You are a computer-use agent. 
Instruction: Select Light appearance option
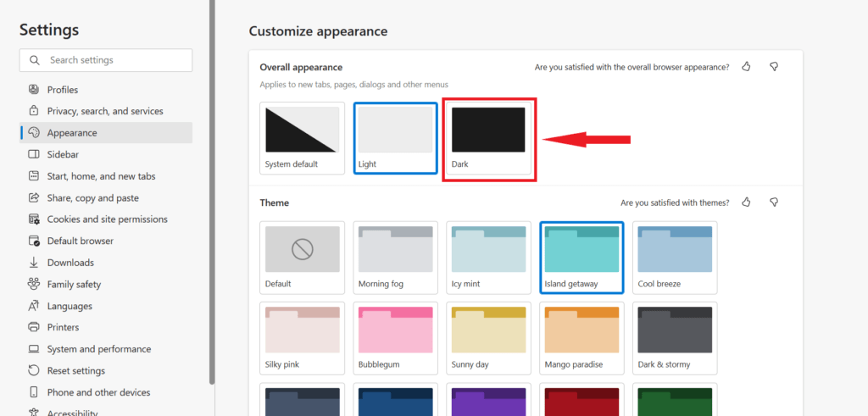pos(395,138)
